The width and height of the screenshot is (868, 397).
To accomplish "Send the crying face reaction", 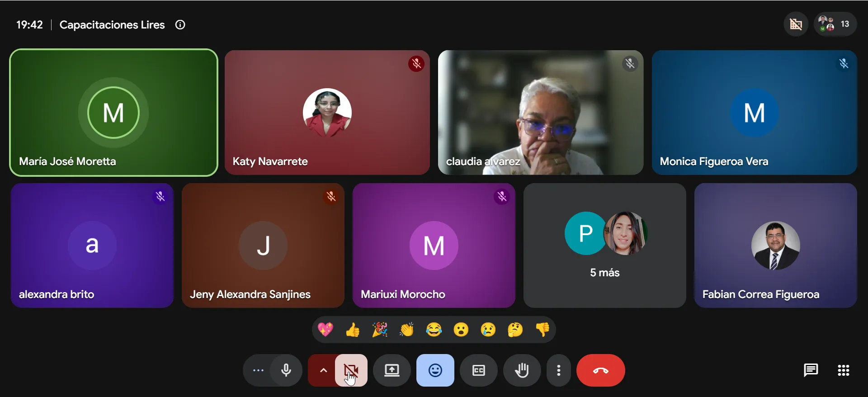I will pos(488,330).
